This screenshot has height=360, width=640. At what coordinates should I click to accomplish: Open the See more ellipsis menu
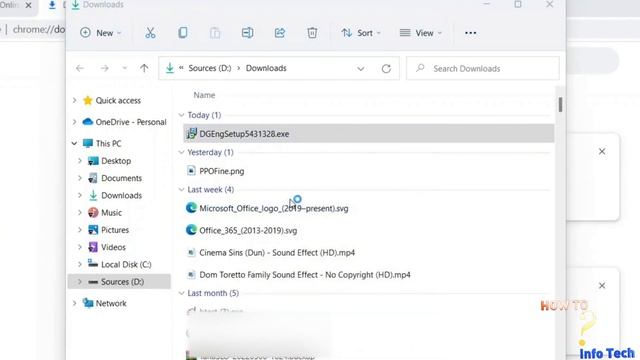(x=471, y=33)
